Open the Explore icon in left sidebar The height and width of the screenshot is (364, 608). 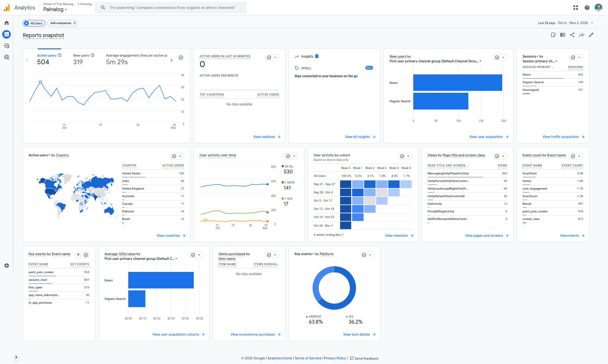point(7,46)
